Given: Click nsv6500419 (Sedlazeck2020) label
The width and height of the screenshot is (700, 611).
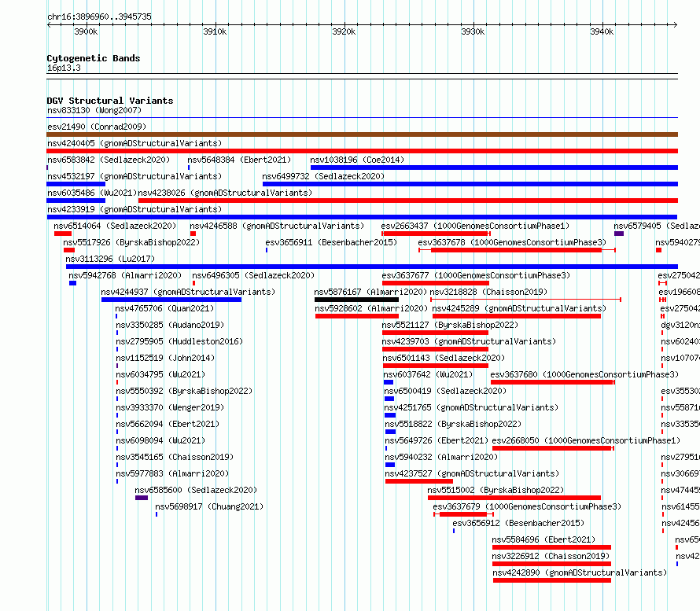Looking at the screenshot, I should [445, 391].
